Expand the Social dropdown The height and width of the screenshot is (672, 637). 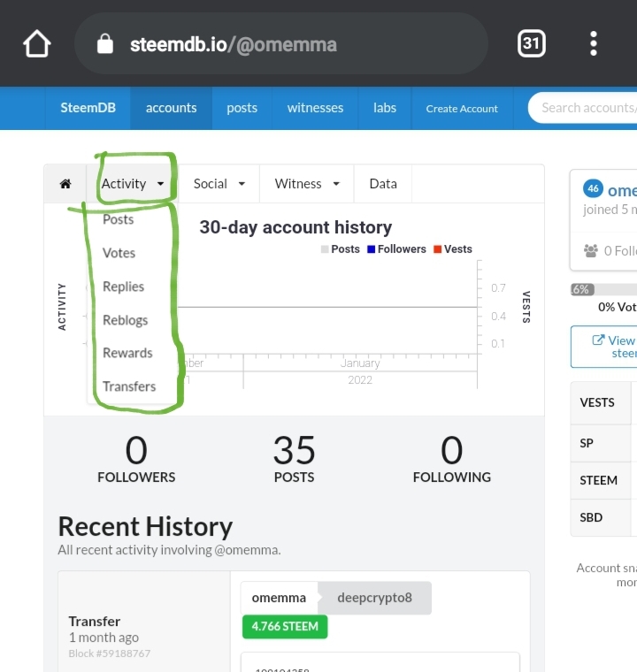coord(219,184)
